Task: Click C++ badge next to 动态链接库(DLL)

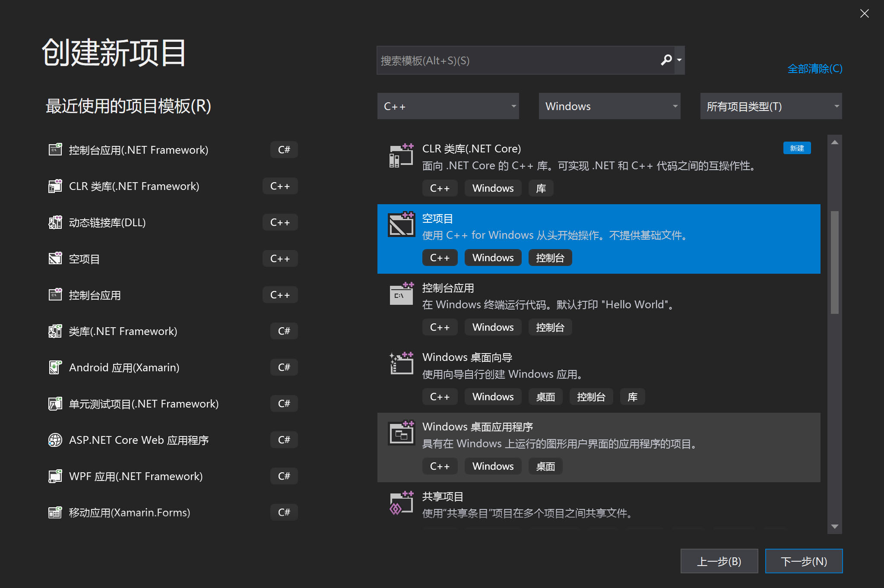Action: click(x=280, y=222)
